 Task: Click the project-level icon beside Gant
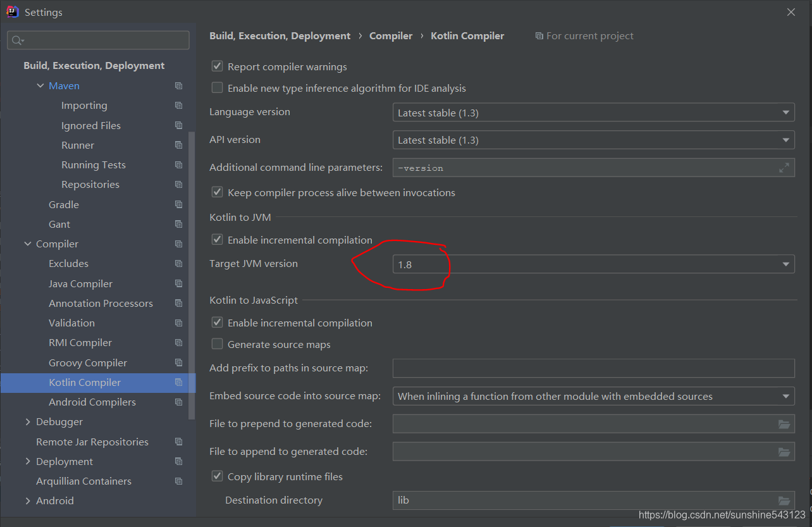pos(179,224)
